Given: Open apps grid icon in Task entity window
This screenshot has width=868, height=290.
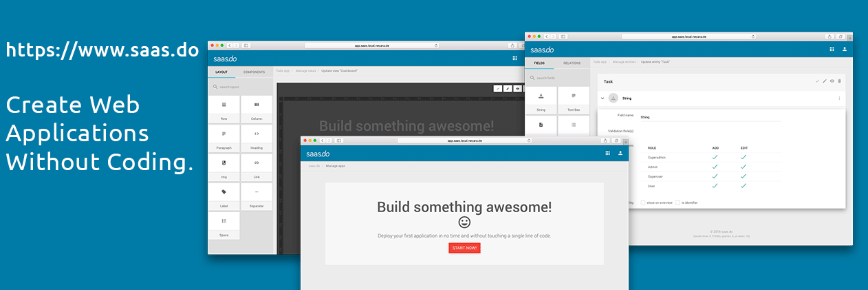Looking at the screenshot, I should (x=832, y=49).
